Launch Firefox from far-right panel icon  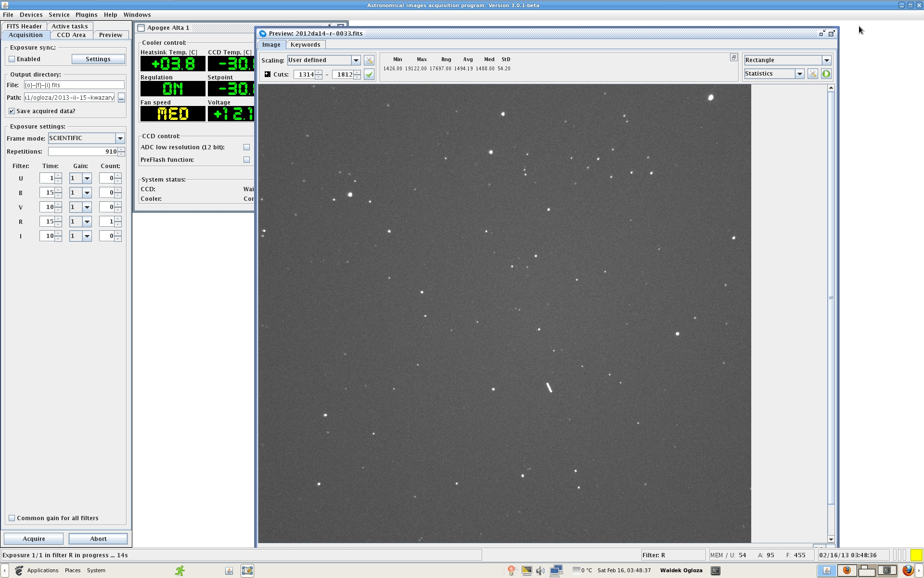[x=908, y=570]
